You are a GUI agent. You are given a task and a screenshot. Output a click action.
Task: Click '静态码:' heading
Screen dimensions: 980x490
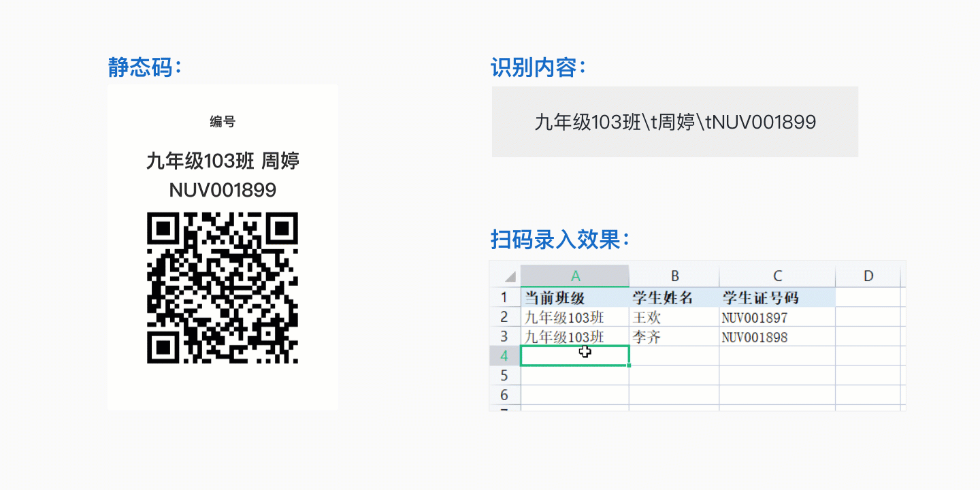(146, 67)
